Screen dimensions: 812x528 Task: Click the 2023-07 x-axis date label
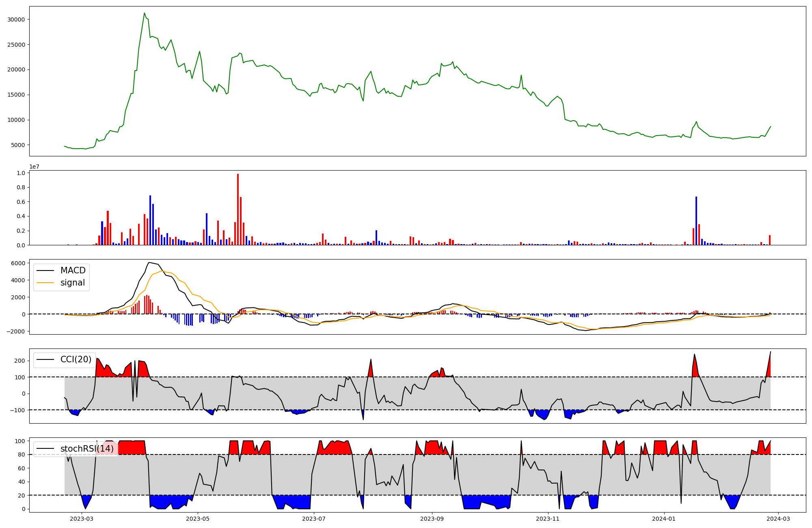pos(314,519)
